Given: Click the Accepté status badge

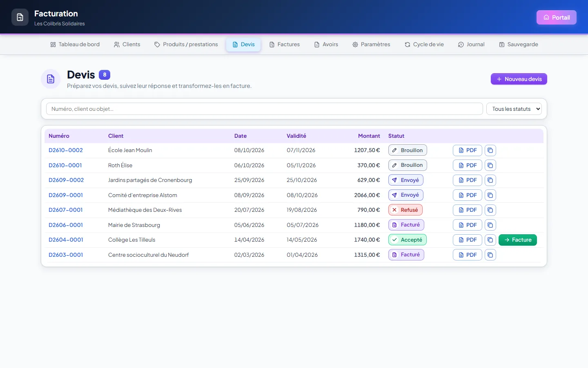Looking at the screenshot, I should click(408, 240).
